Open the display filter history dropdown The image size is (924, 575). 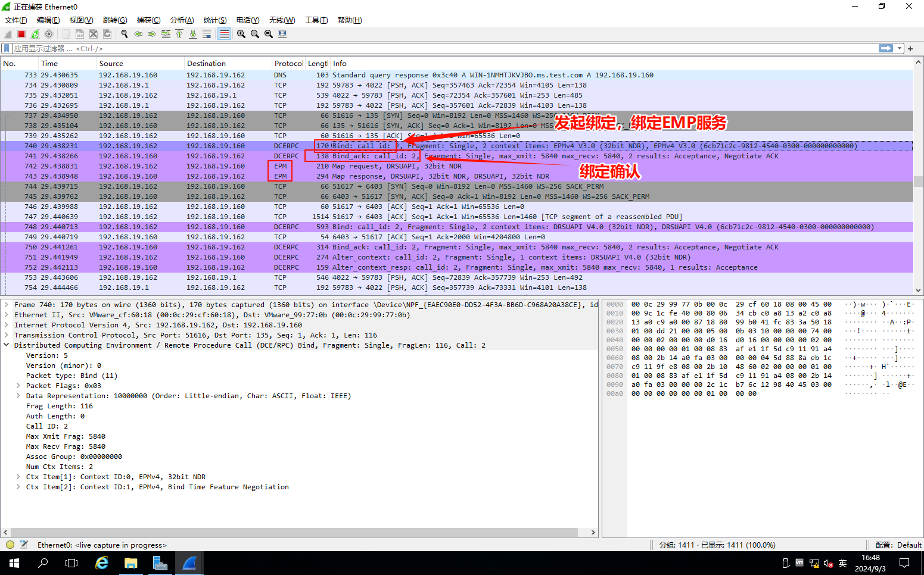900,48
